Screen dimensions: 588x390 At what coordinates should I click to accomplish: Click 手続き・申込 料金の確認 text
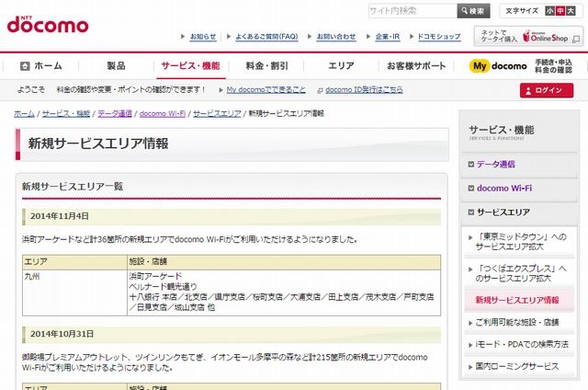pos(553,66)
